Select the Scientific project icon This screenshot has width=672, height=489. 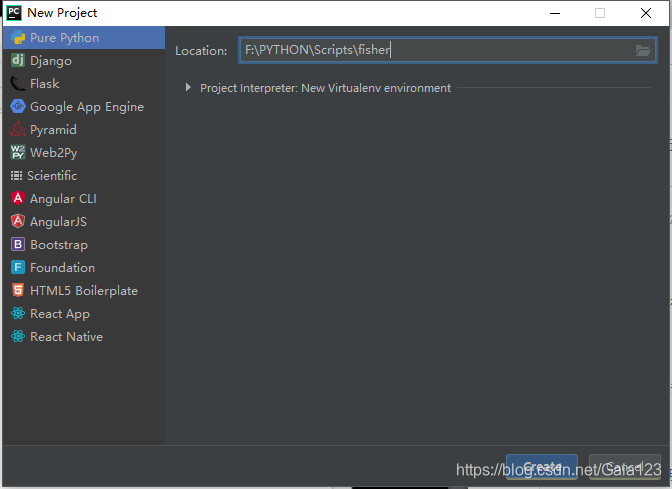16,175
